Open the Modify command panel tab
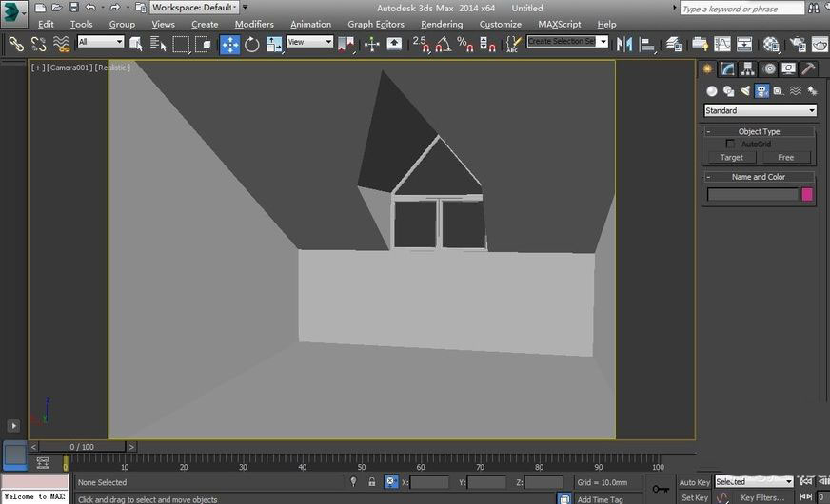 tap(728, 68)
